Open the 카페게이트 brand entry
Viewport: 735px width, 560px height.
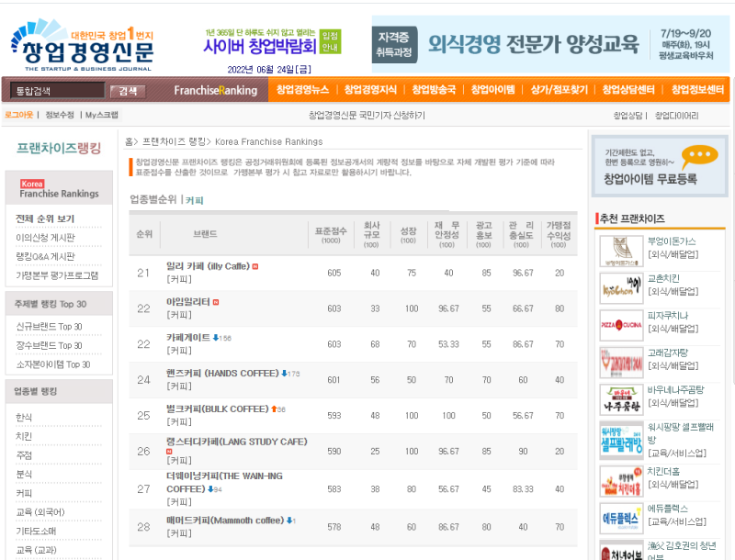[x=188, y=338]
